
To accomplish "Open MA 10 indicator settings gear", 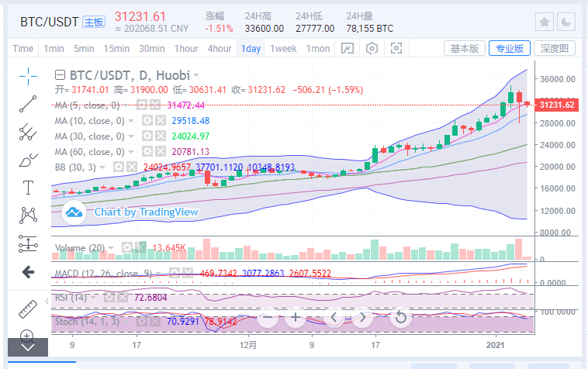I will 147,121.
